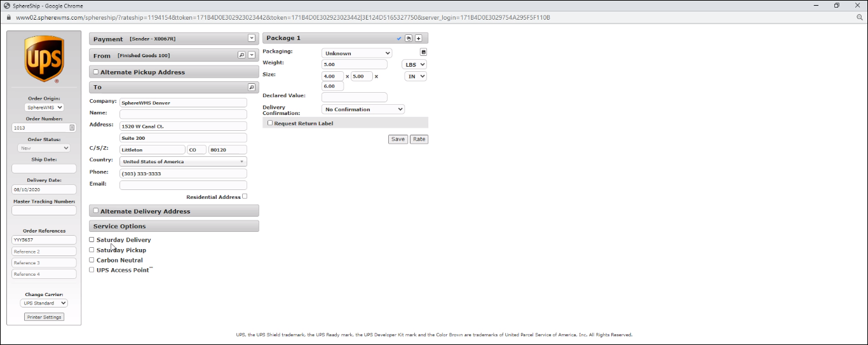The width and height of the screenshot is (868, 345).
Task: Tick the Request Return Label checkbox
Action: click(270, 123)
